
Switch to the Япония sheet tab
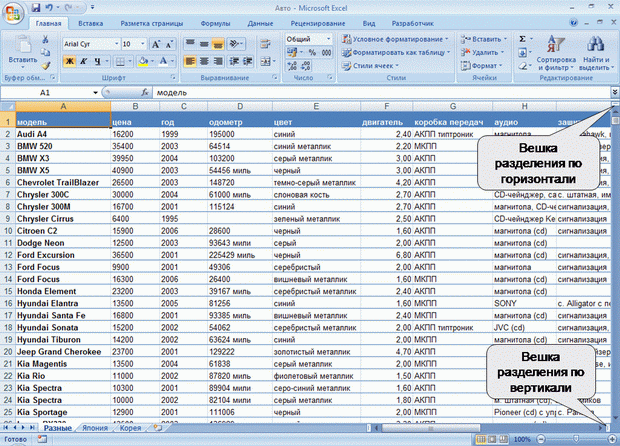tap(96, 427)
